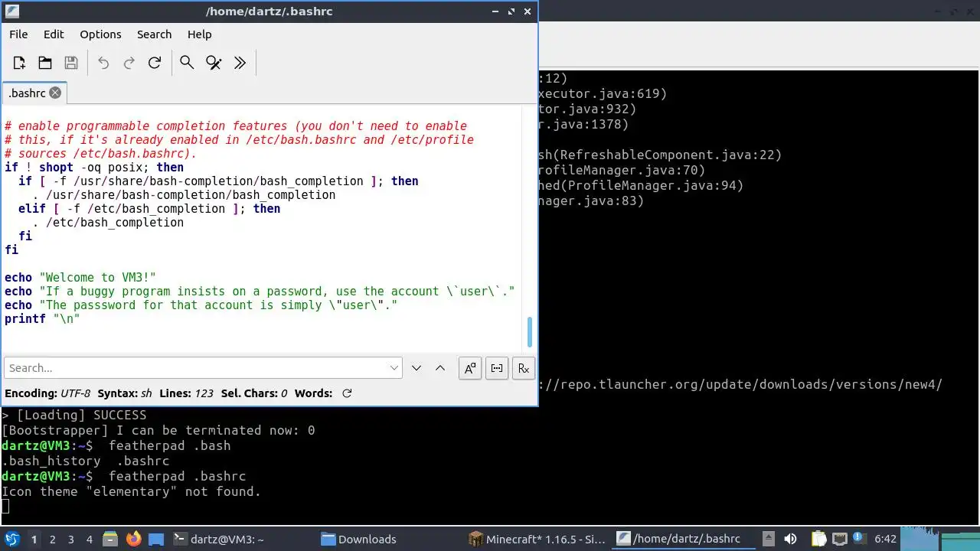Refresh word count in status bar
The width and height of the screenshot is (980, 551).
(x=347, y=393)
